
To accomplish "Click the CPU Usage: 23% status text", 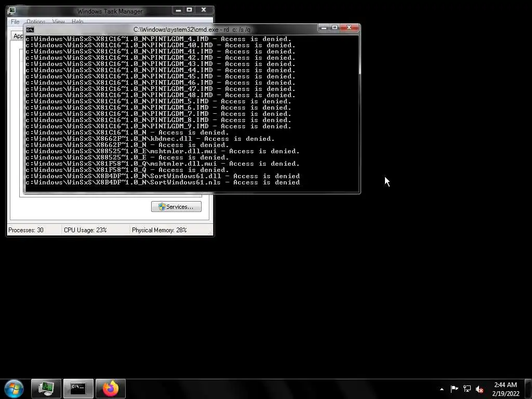I will click(x=85, y=230).
